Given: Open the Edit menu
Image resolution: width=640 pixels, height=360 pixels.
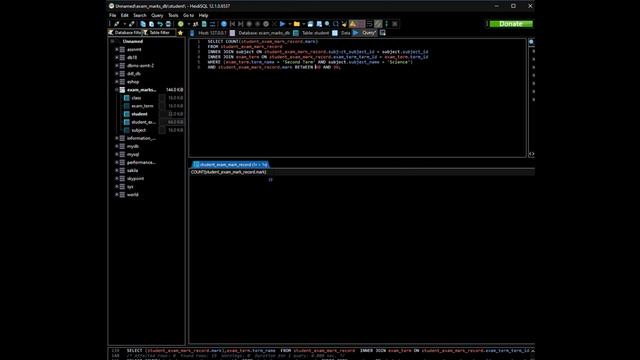Looking at the screenshot, I should 124,15.
